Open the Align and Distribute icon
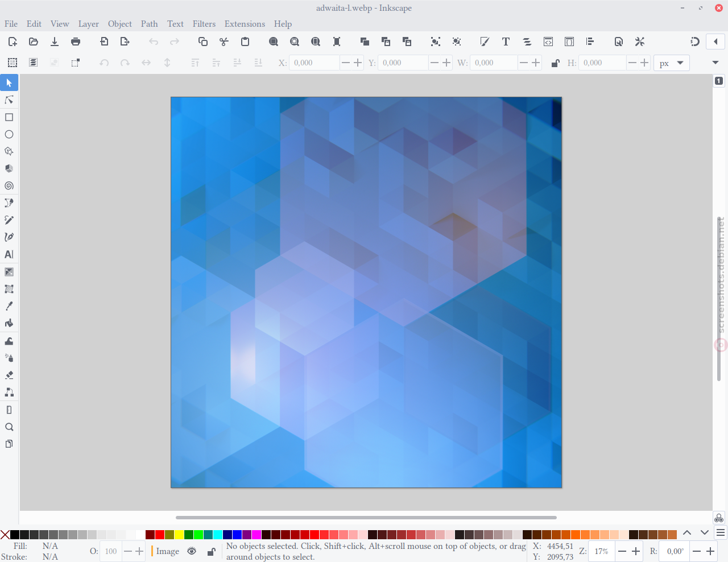728x562 pixels. (x=590, y=42)
